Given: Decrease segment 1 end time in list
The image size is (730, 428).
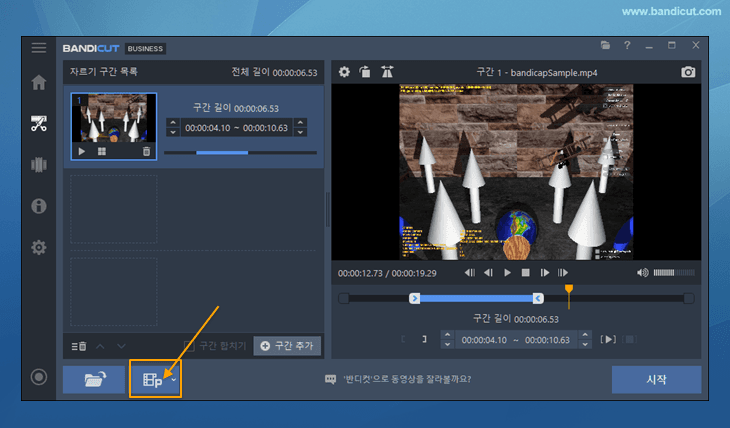Looking at the screenshot, I should point(301,132).
